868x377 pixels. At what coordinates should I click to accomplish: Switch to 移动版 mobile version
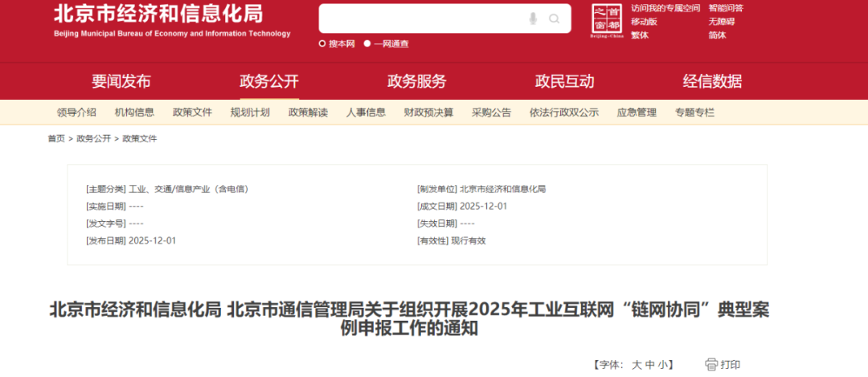(644, 22)
